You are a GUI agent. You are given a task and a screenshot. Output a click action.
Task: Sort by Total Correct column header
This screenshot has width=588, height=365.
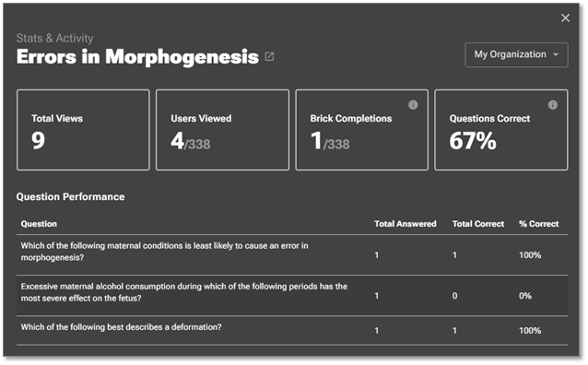tap(478, 224)
